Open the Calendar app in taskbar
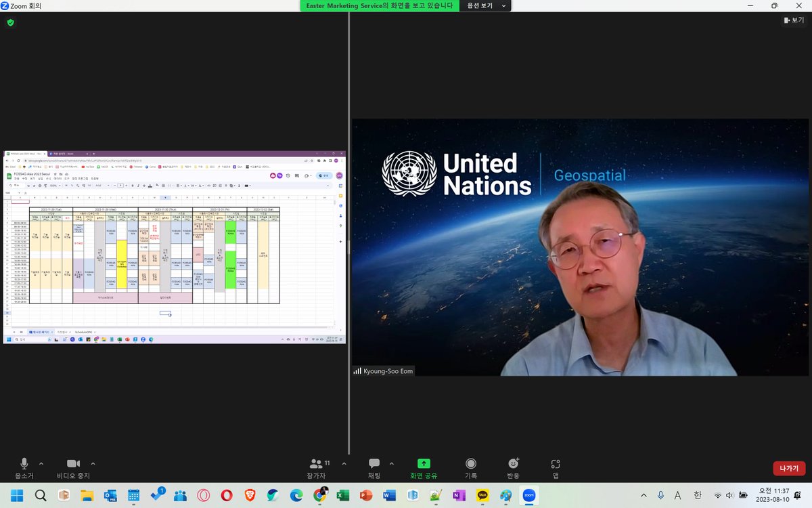This screenshot has height=508, width=812. pyautogui.click(x=133, y=496)
